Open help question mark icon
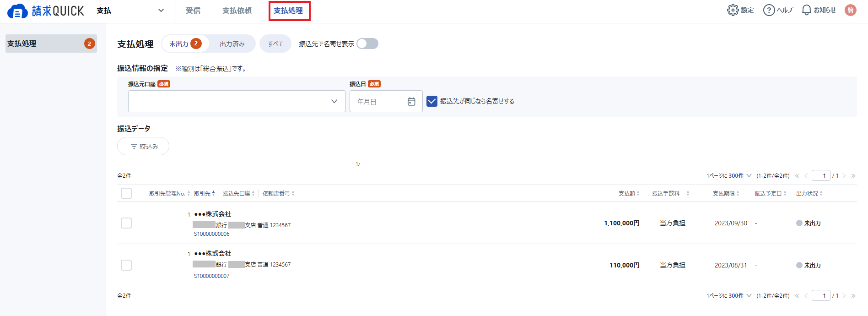Screen dimensions: 868x316 (x=769, y=10)
